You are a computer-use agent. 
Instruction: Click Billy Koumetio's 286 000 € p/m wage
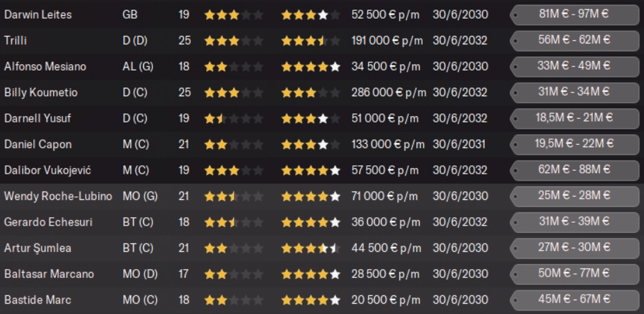[389, 93]
